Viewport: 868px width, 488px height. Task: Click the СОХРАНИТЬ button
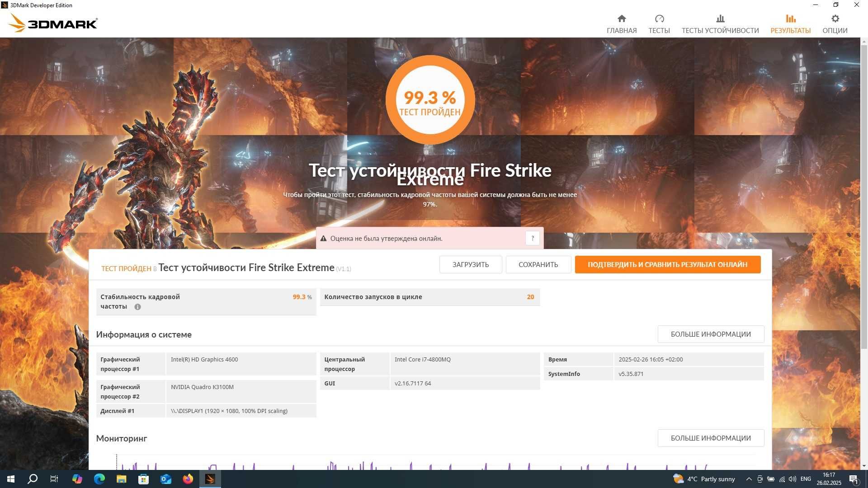point(538,265)
